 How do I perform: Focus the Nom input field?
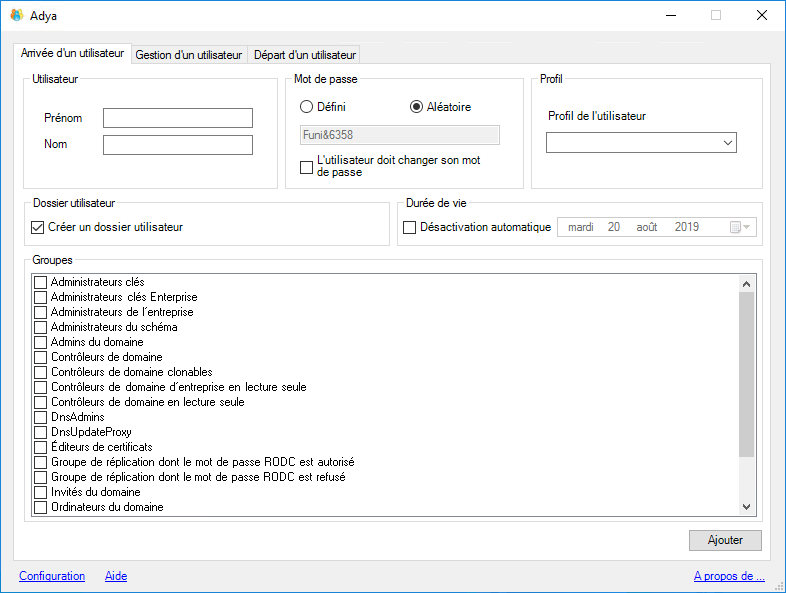(x=178, y=145)
